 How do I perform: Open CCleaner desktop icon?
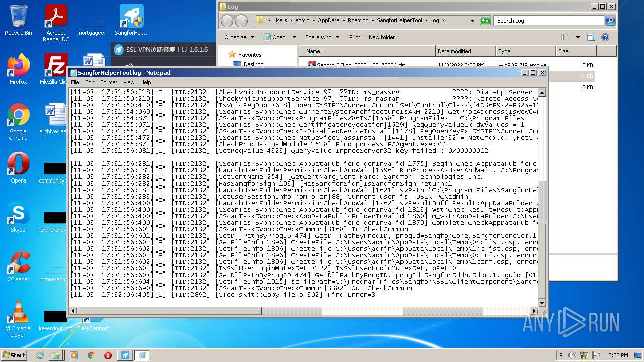[x=18, y=266]
